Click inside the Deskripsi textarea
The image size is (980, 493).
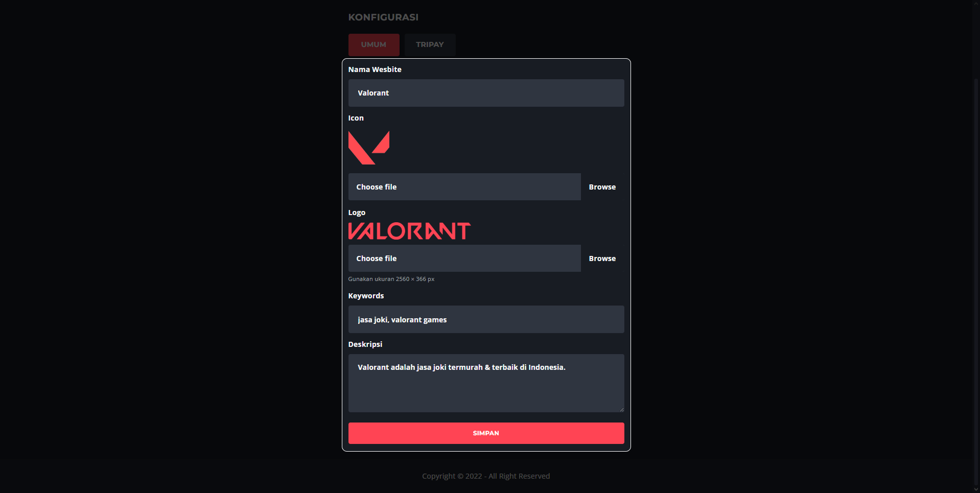coord(486,383)
